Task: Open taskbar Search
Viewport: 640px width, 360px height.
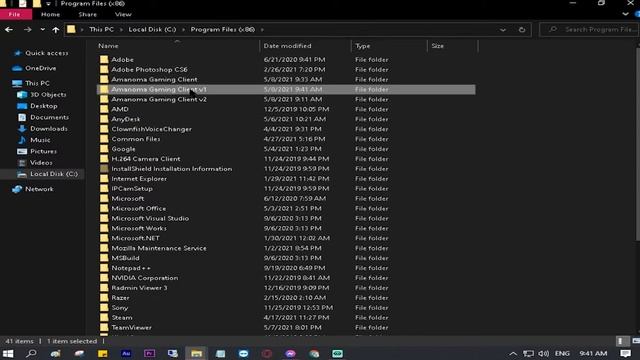Action: (x=31, y=353)
